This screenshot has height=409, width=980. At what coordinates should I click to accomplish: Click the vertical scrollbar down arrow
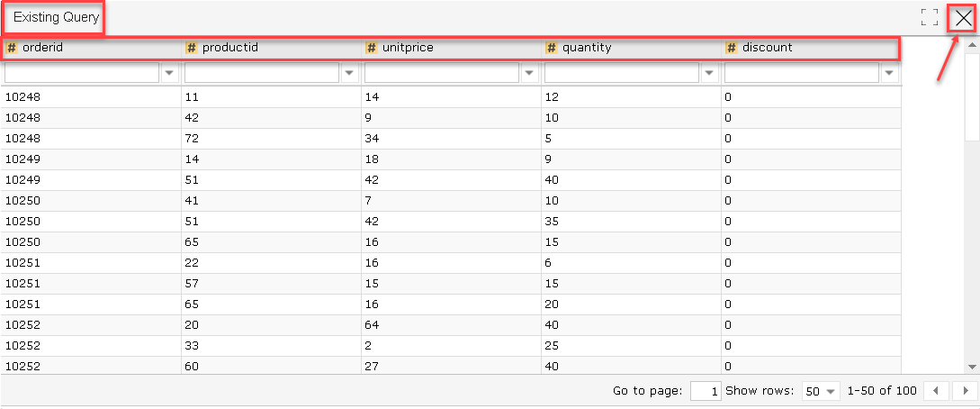pyautogui.click(x=972, y=367)
